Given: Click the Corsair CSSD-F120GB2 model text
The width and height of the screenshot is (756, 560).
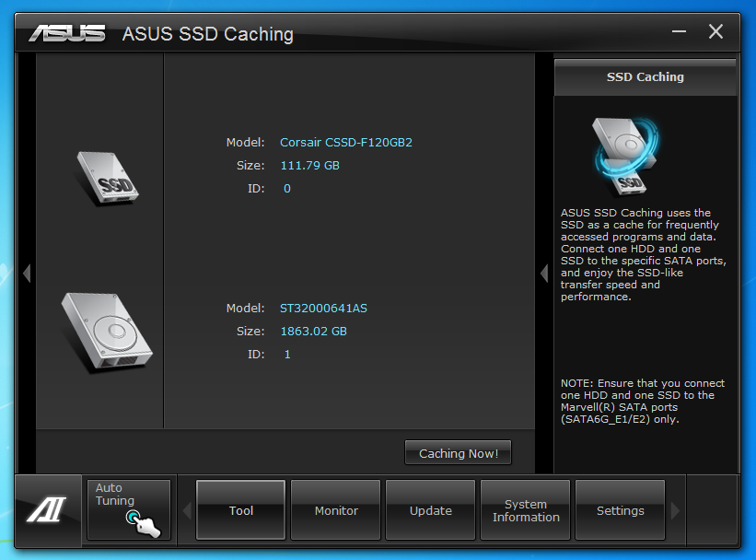Looking at the screenshot, I should point(345,142).
